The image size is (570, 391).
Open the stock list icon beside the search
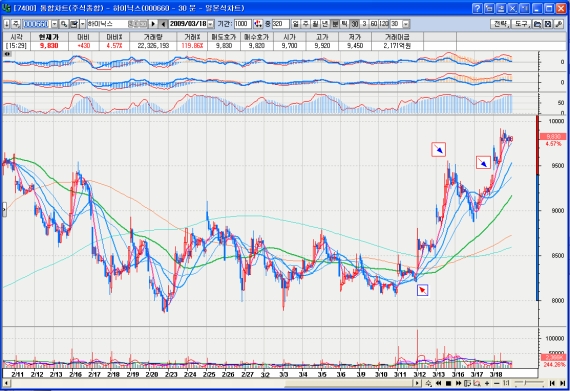point(74,24)
